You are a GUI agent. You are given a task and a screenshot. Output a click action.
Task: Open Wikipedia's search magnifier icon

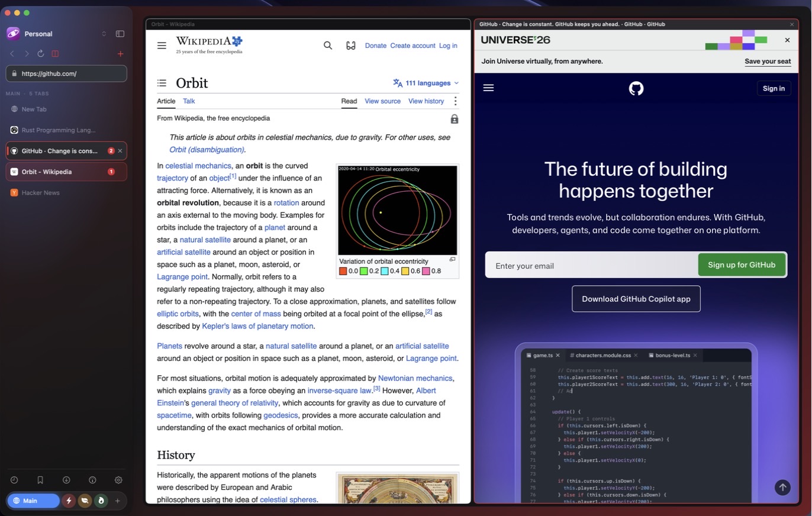328,46
